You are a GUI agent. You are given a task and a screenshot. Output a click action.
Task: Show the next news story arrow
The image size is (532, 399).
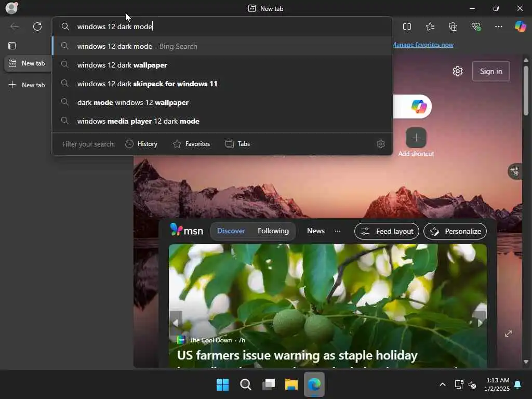[480, 323]
